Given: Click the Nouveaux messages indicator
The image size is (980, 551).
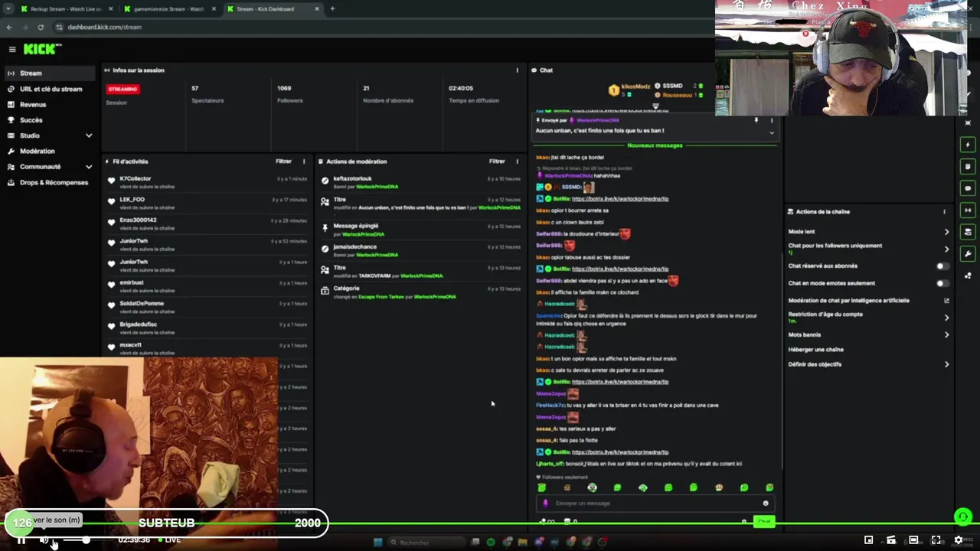Looking at the screenshot, I should (x=655, y=145).
